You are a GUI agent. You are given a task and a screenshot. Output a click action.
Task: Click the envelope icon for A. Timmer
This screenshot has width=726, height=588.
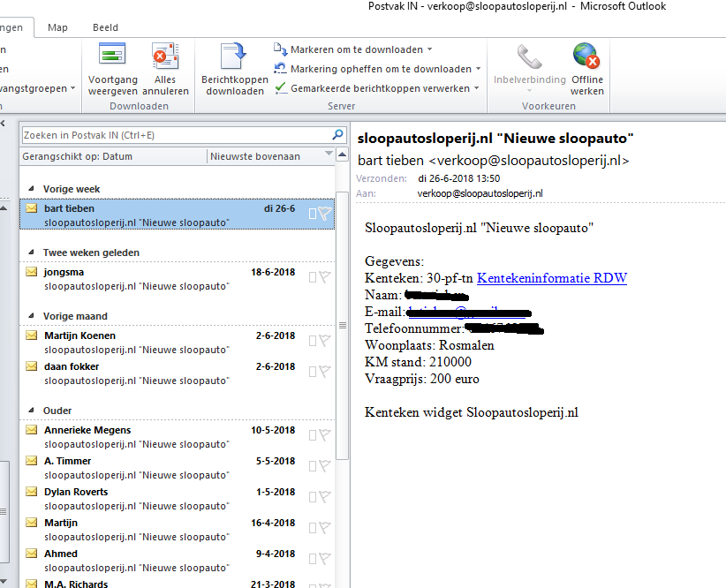(32, 461)
